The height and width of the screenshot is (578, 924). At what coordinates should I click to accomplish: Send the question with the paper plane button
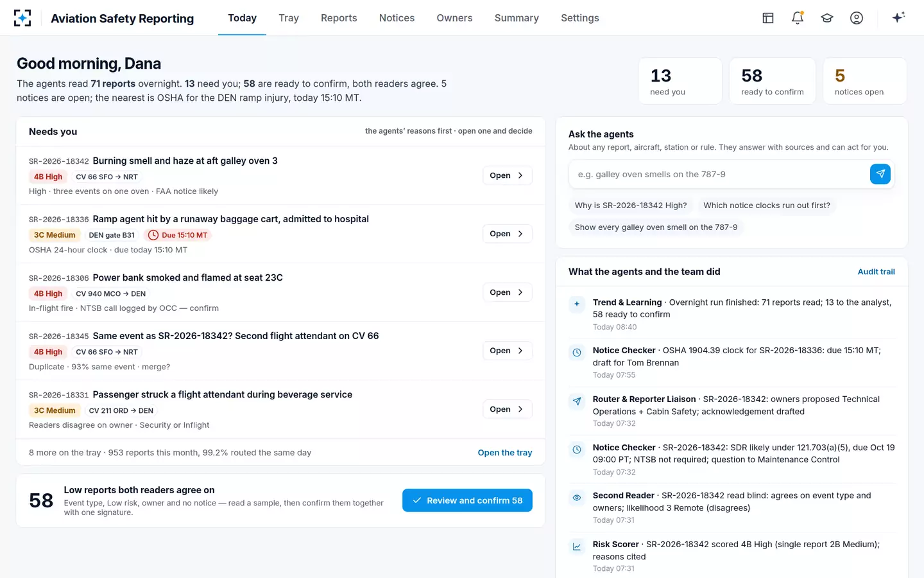(x=880, y=174)
